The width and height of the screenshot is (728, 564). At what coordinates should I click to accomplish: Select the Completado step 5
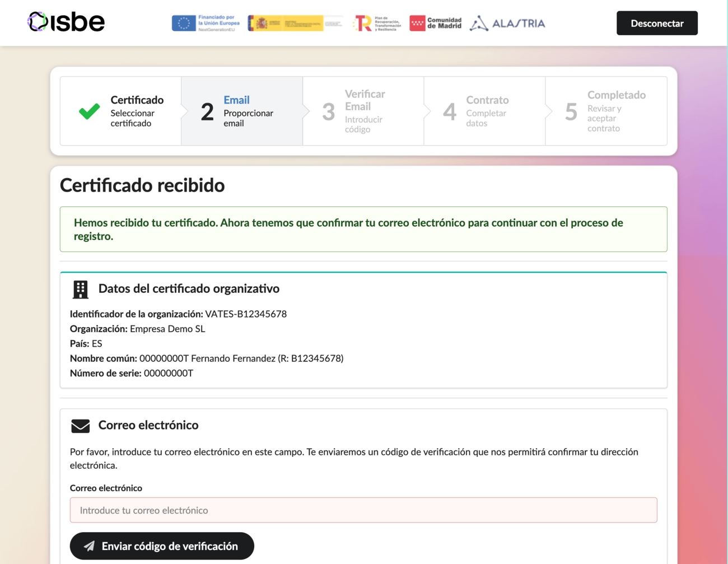click(x=606, y=111)
